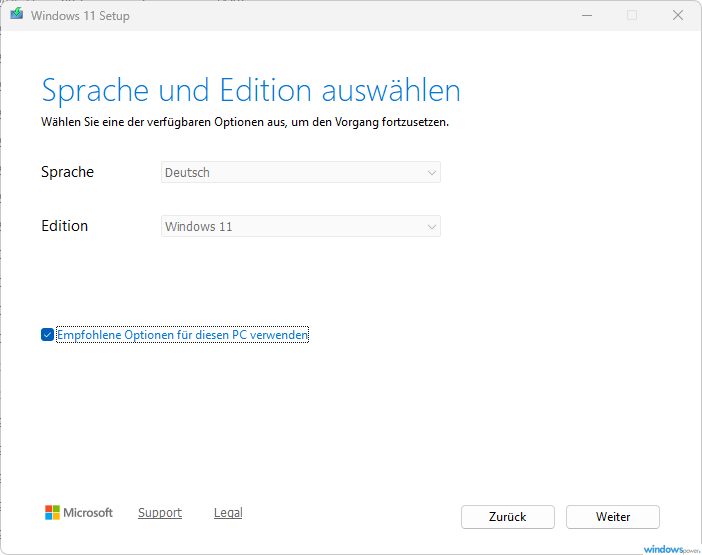
Task: Click the instruction text starting with Wählen Sie
Action: coord(245,122)
